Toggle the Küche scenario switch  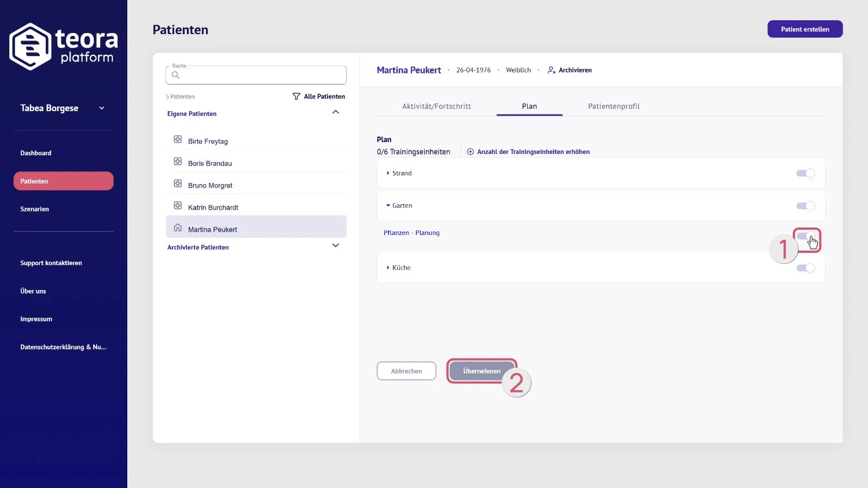point(806,267)
